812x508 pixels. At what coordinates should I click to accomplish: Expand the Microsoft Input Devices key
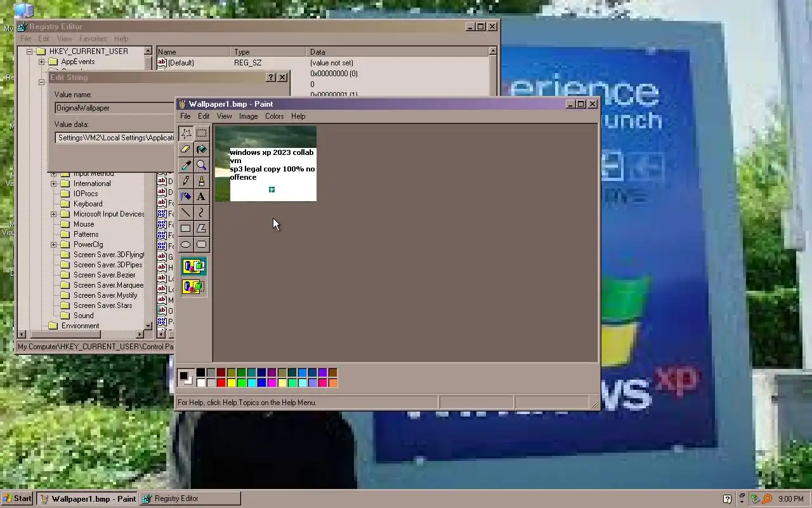click(53, 214)
